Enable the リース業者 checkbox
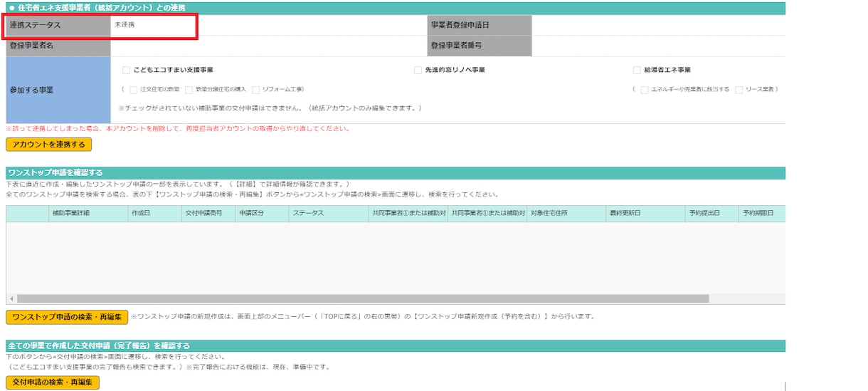The image size is (868, 391). point(739,90)
